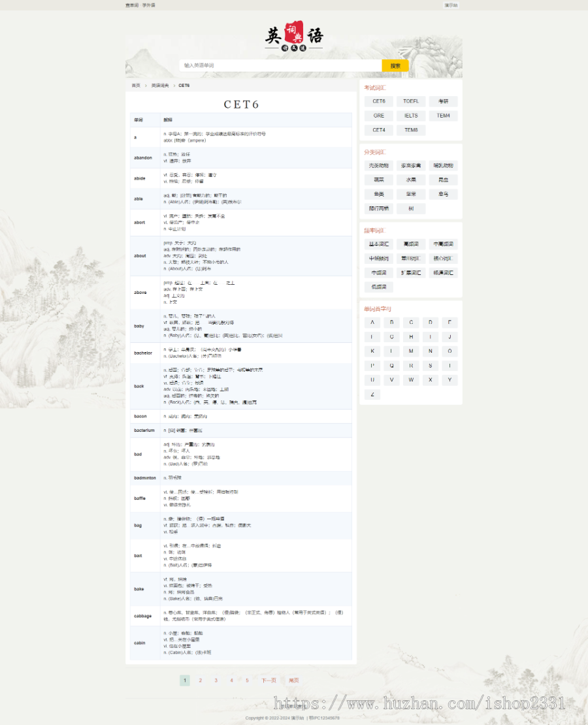The image size is (588, 725).
Task: Go to 首页 in the breadcrumb
Action: click(x=136, y=86)
